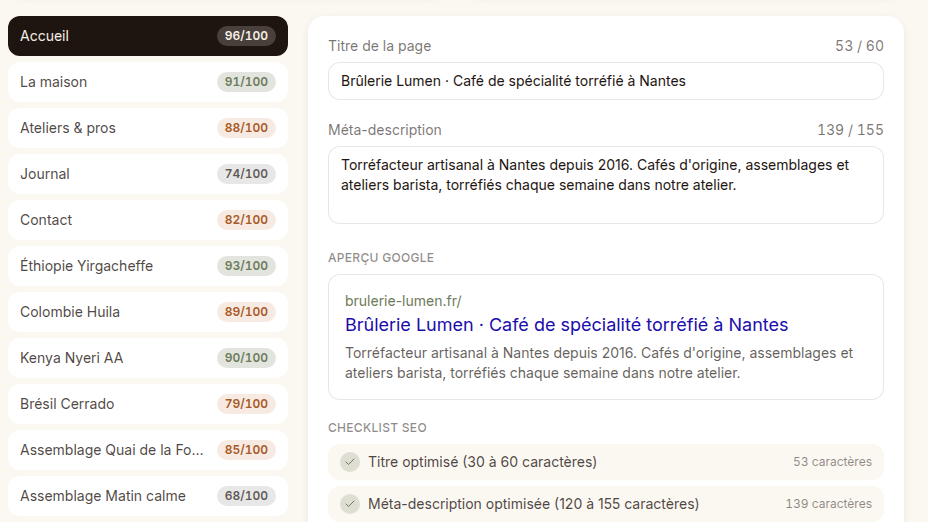Click the 85/100 score badge
928x522 pixels.
coord(246,450)
